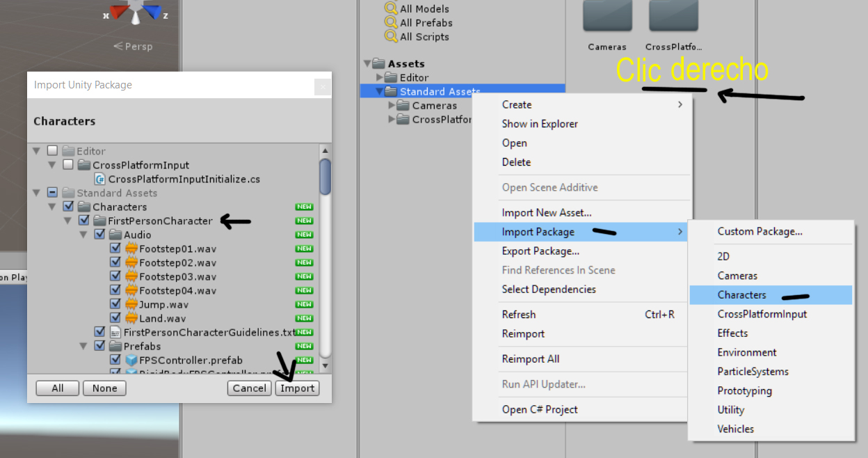Click the Cancel button in import dialog

[x=250, y=388]
